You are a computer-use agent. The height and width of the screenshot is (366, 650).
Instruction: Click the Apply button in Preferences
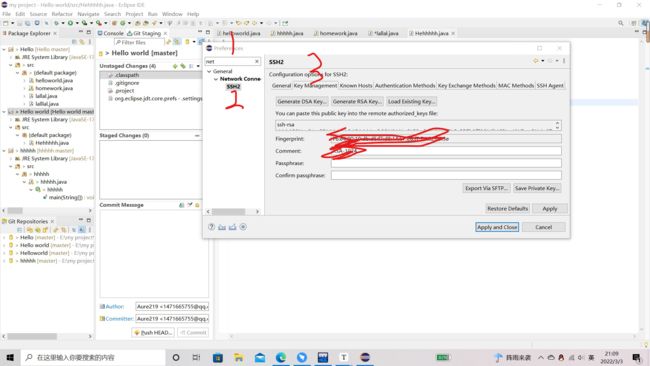point(550,208)
